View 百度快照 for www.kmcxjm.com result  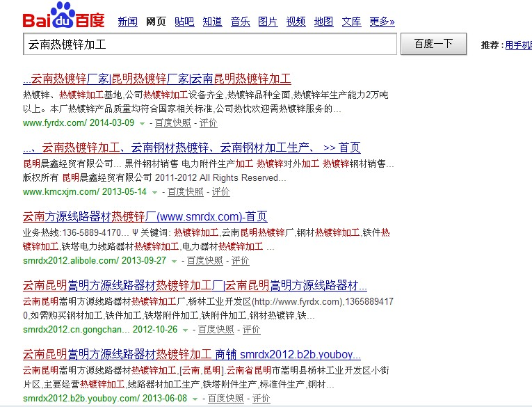tap(185, 192)
